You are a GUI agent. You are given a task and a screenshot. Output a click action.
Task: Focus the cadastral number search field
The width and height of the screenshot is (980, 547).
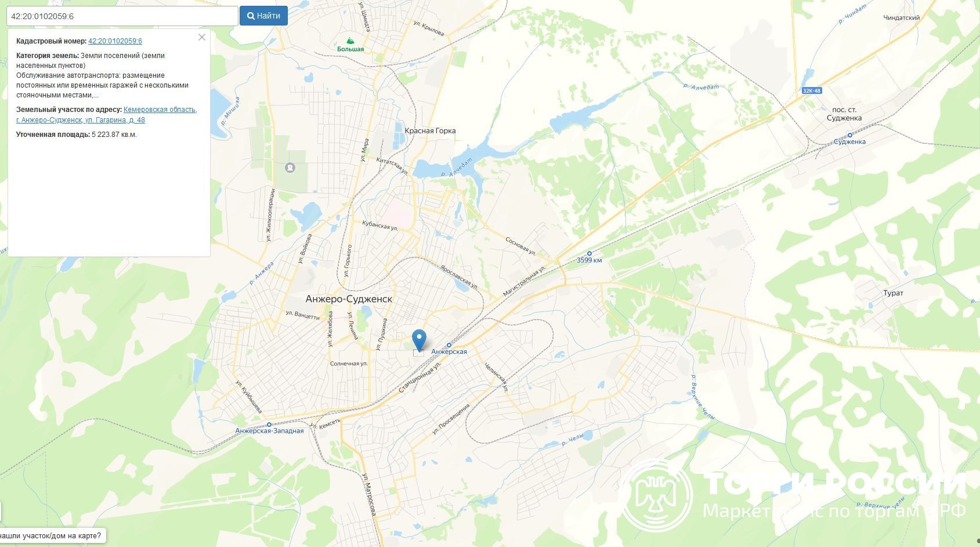[x=122, y=16]
